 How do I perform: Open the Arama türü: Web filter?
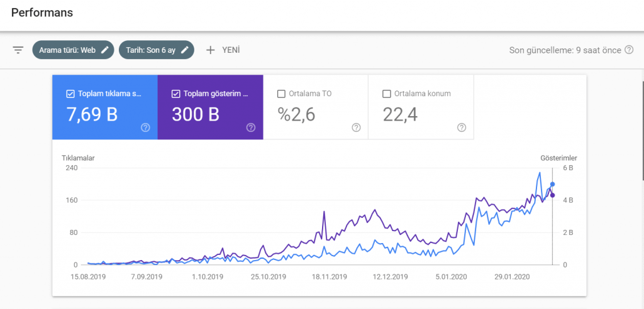(x=67, y=50)
